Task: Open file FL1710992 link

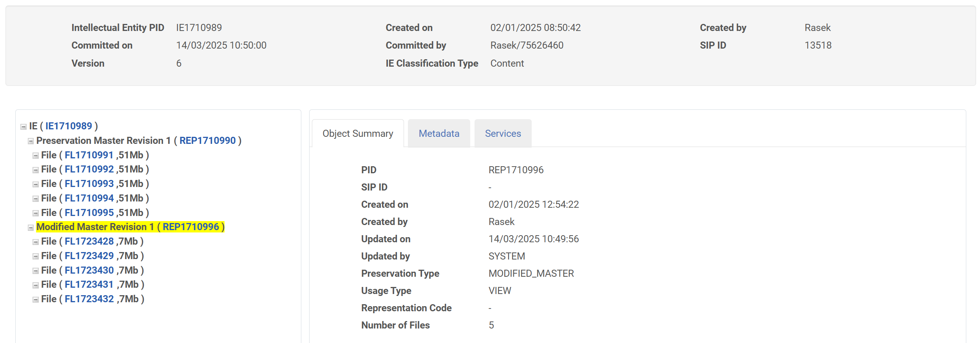Action: (89, 169)
